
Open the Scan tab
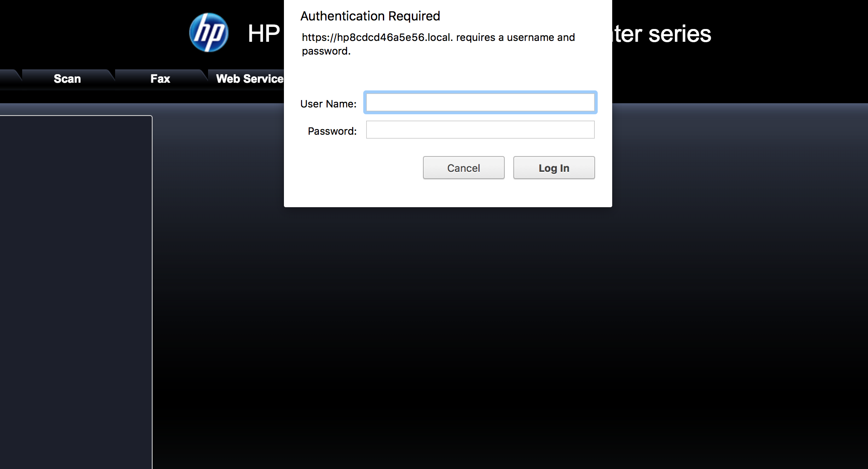coord(67,79)
